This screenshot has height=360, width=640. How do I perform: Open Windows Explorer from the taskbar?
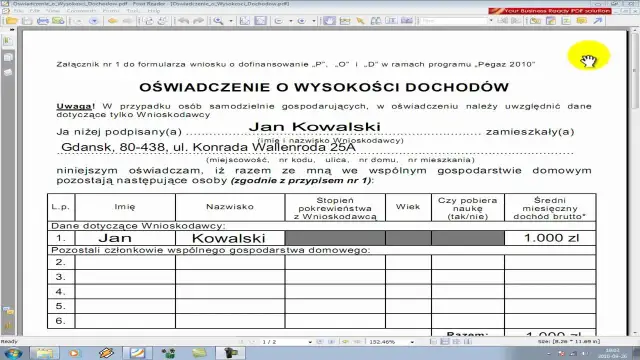point(44,353)
